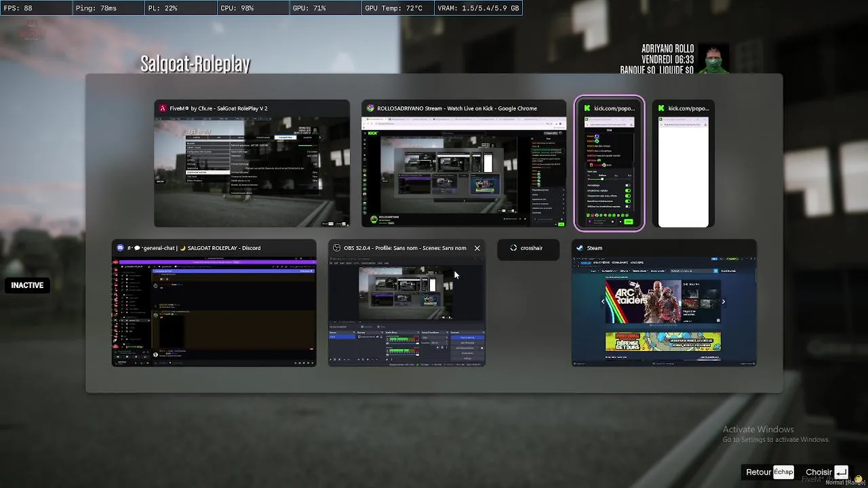The image size is (868, 488).
Task: Click the 'ADRIYANO ROLLO' player name
Action: 668,49
